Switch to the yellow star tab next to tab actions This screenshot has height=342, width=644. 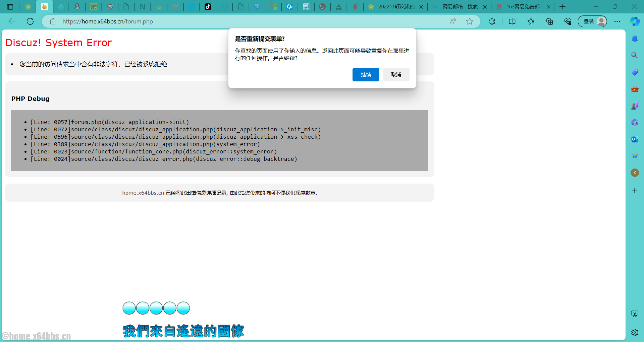tap(28, 7)
